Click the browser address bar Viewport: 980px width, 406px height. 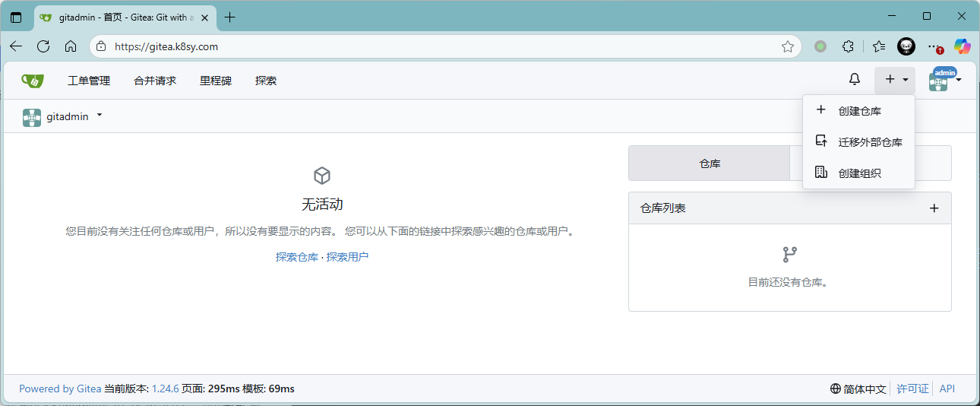tap(441, 46)
